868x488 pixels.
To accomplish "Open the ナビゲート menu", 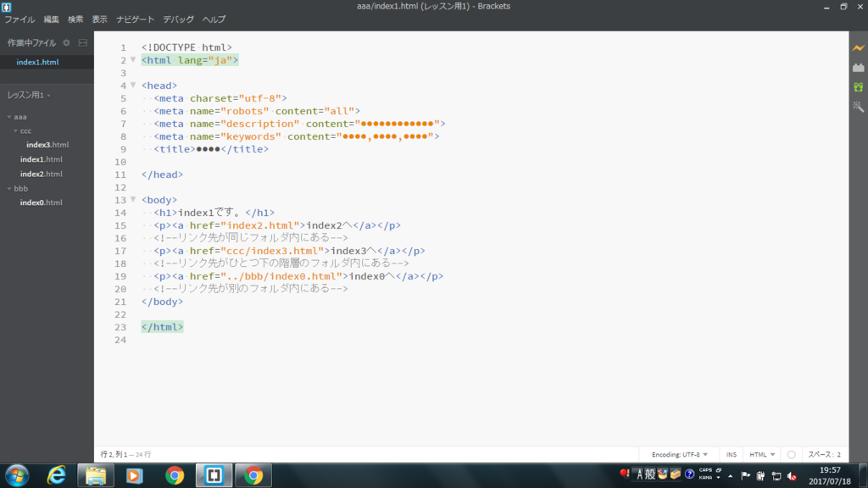I will (x=135, y=19).
